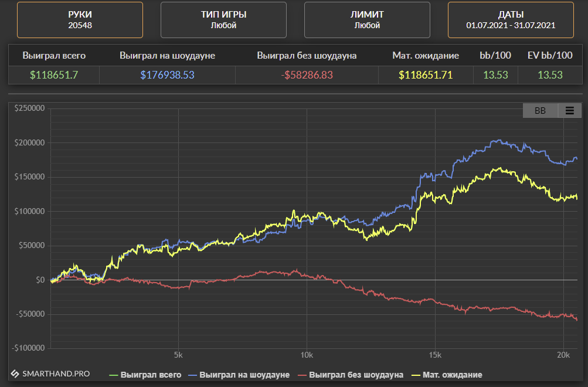Open the 'ДАТЫ' date range picker

tap(511, 19)
